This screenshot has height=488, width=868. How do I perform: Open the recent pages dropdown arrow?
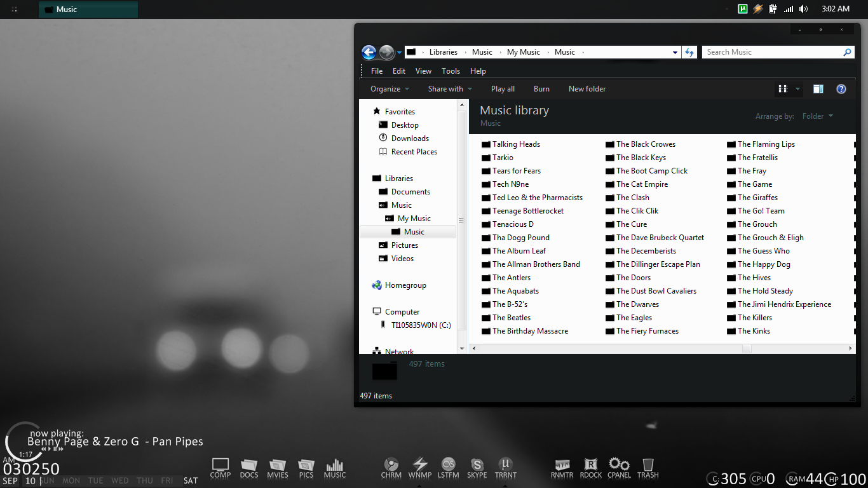click(399, 52)
